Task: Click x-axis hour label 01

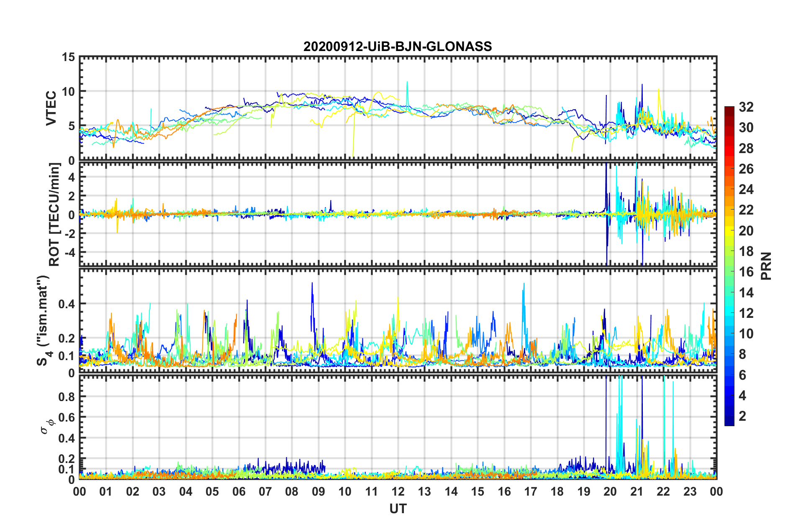Action: tap(106, 492)
